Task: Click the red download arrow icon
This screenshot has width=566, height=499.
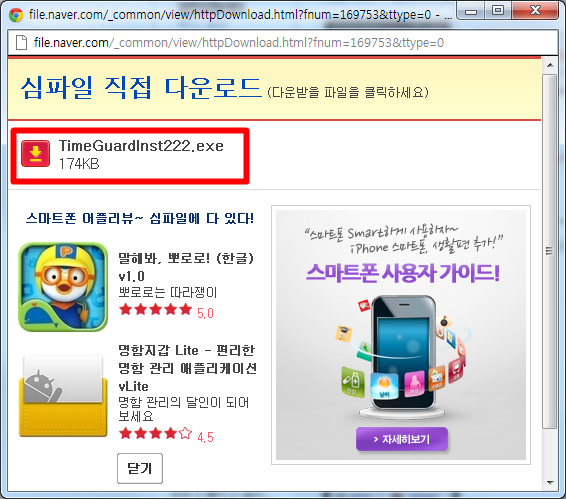Action: [35, 154]
